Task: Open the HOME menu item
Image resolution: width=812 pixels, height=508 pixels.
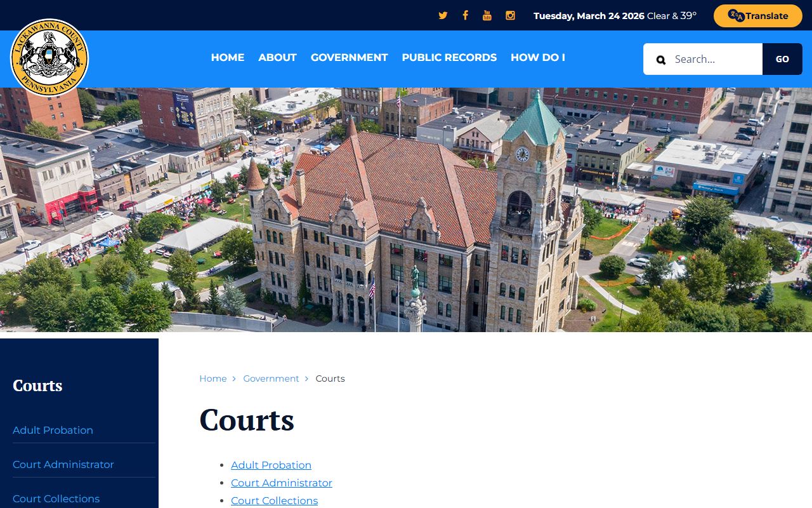Action: click(x=227, y=57)
